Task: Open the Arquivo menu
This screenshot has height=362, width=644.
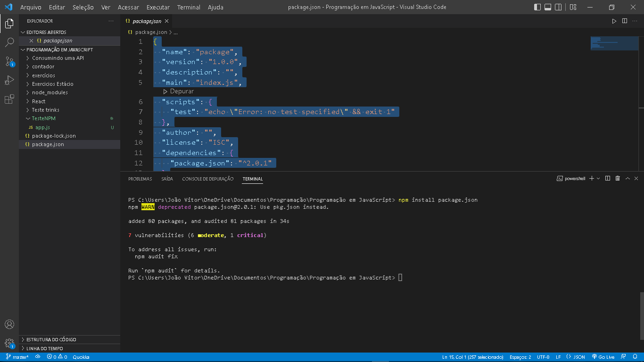Action: tap(31, 7)
